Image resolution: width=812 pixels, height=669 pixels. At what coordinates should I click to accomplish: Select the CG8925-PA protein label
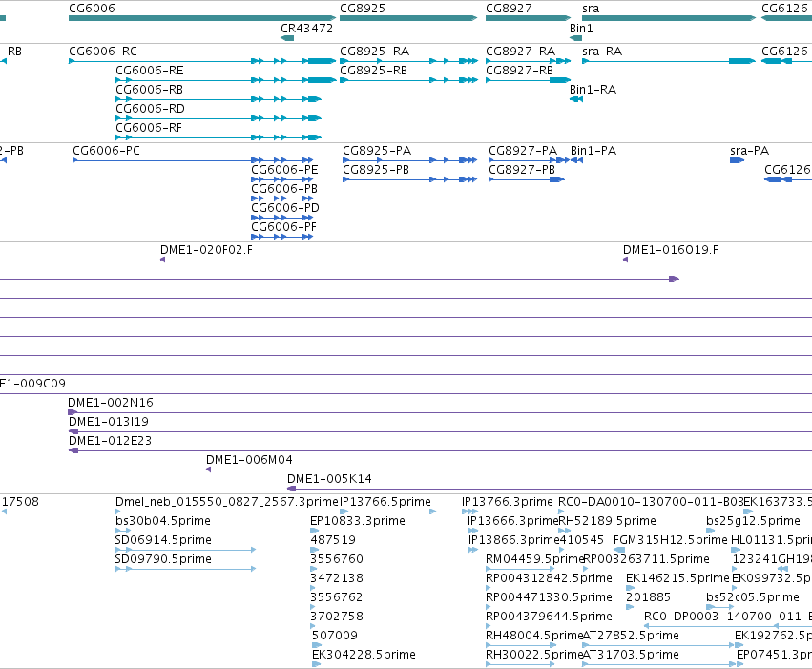(377, 151)
